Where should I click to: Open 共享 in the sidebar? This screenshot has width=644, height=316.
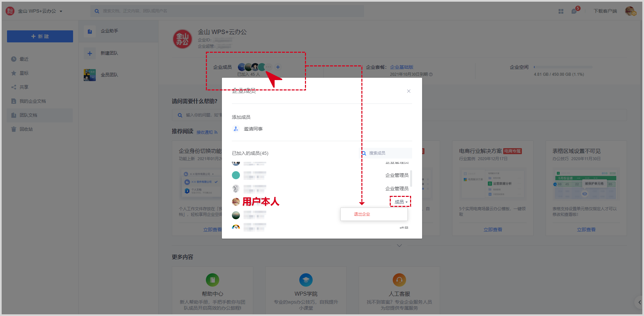(x=40, y=87)
